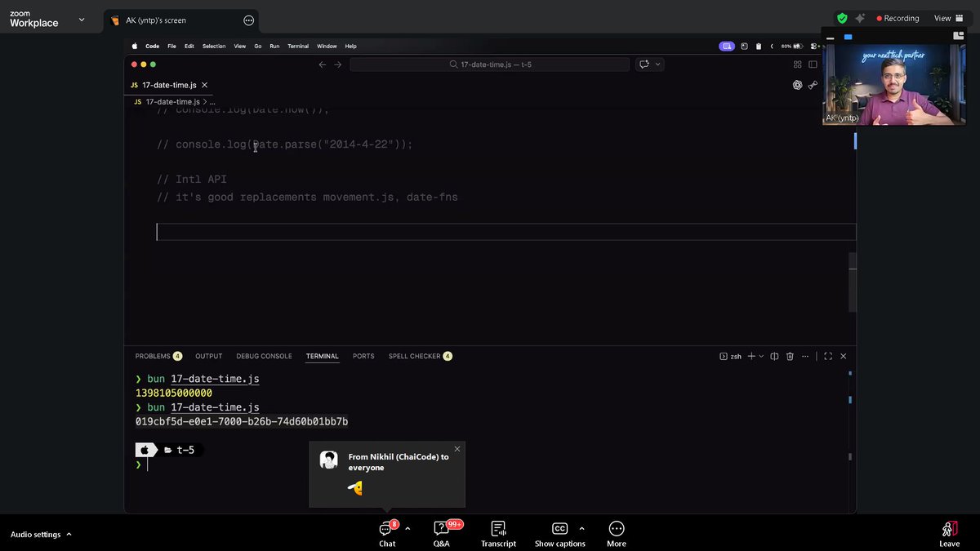This screenshot has width=980, height=551.
Task: Close the 17-date-time.js editor tab
Action: point(205,85)
